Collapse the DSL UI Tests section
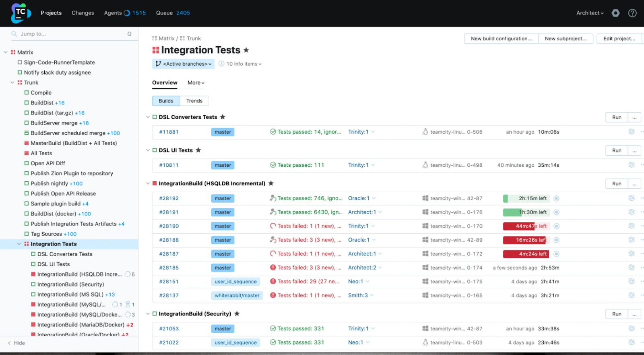 click(148, 150)
